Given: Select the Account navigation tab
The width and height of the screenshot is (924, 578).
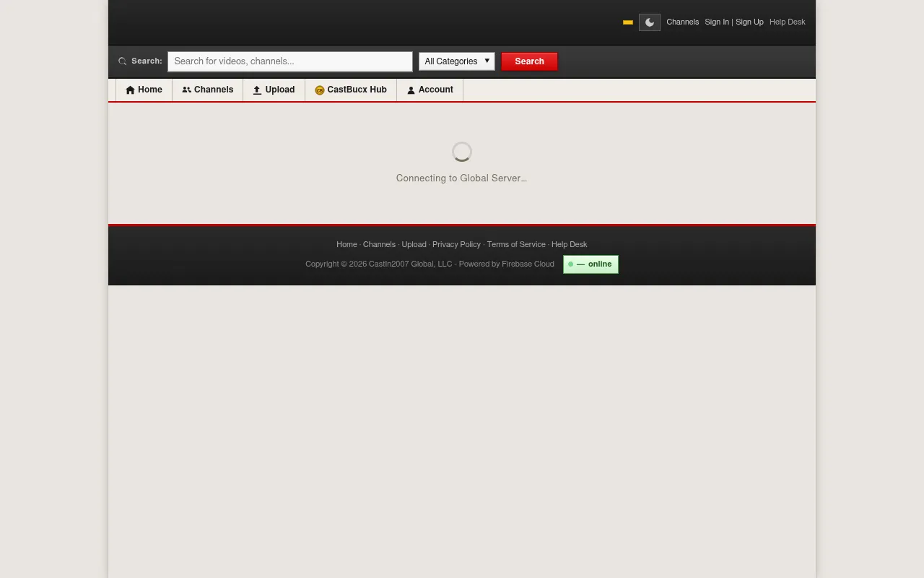Looking at the screenshot, I should pyautogui.click(x=430, y=90).
